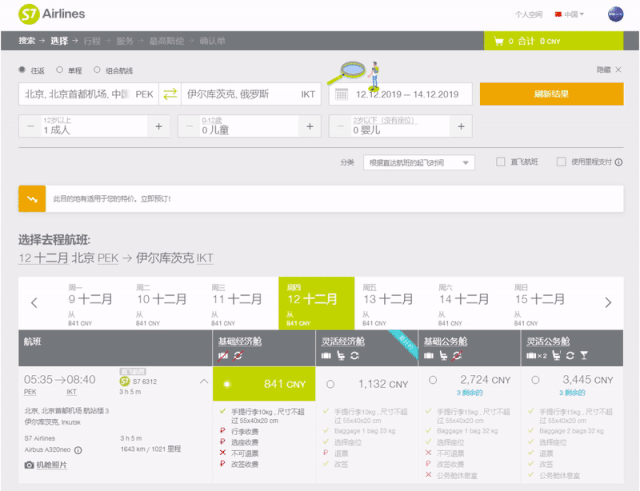Viewport: 640px width, 491px height.
Task: Toggle the 使用里程支付 miles payment checkbox
Action: click(x=562, y=162)
